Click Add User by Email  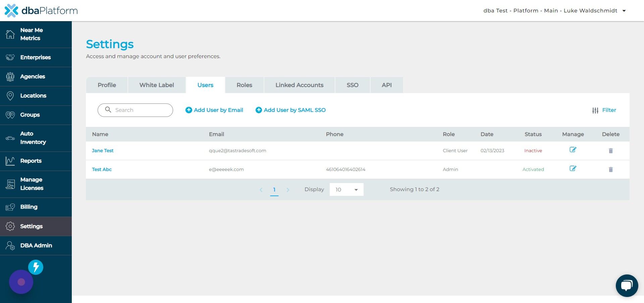214,110
